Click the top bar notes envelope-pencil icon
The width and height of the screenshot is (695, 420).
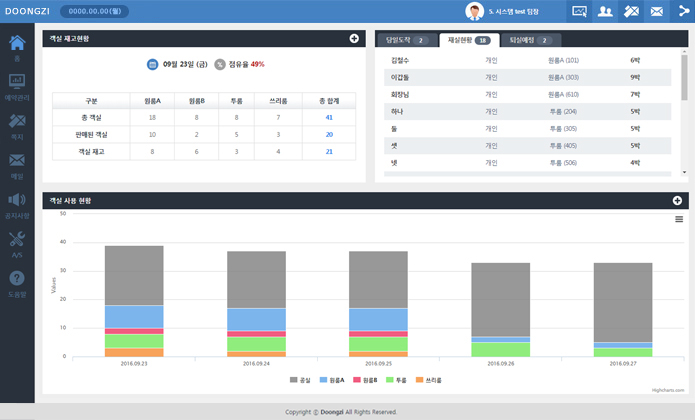coord(631,11)
